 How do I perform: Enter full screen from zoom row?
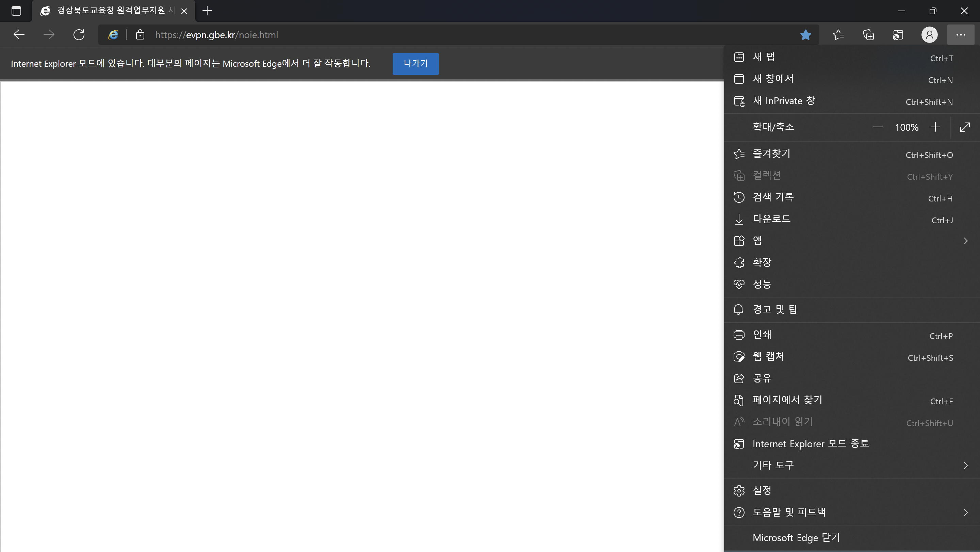click(965, 127)
